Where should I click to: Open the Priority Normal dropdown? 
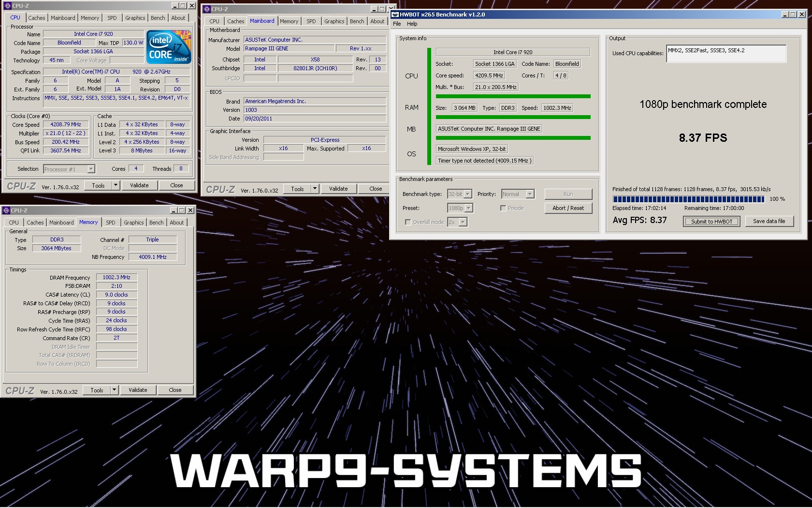530,194
